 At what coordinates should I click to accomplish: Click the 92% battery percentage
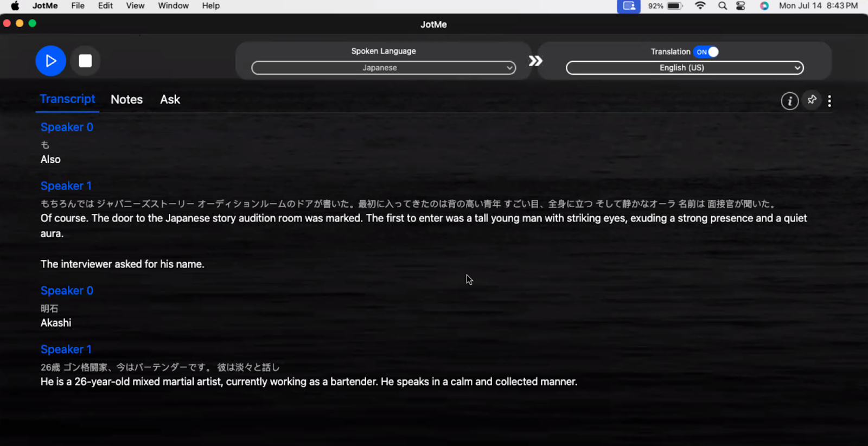pyautogui.click(x=655, y=6)
